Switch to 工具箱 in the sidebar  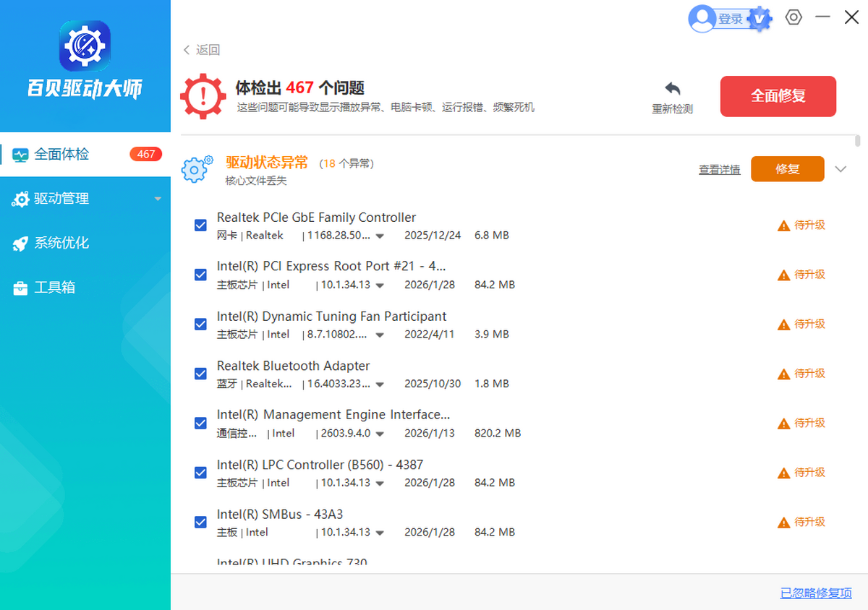pyautogui.click(x=54, y=288)
